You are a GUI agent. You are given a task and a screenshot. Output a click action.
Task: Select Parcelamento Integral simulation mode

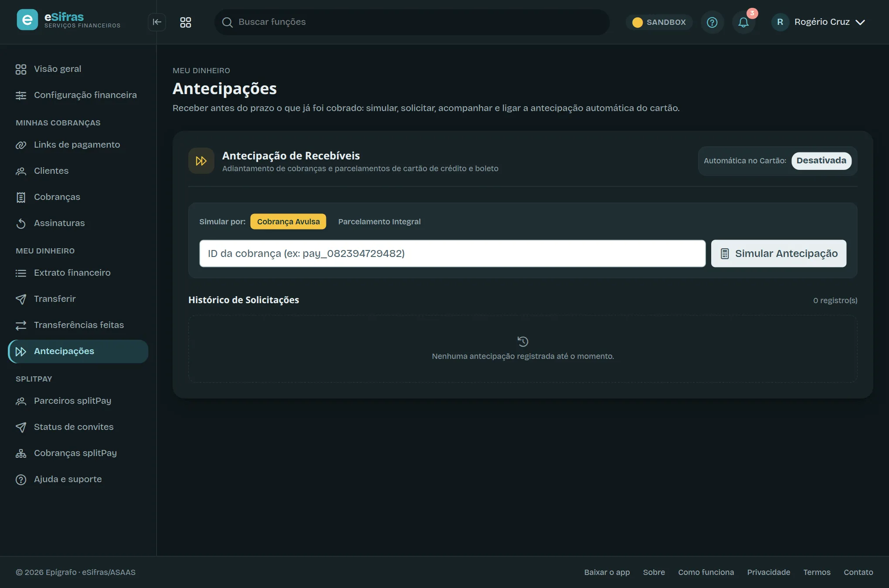[x=380, y=222]
